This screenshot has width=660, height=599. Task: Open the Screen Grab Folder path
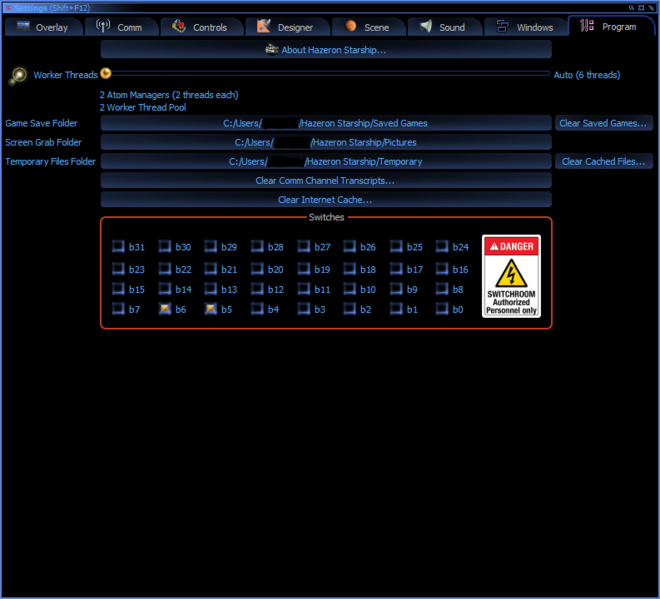click(326, 142)
